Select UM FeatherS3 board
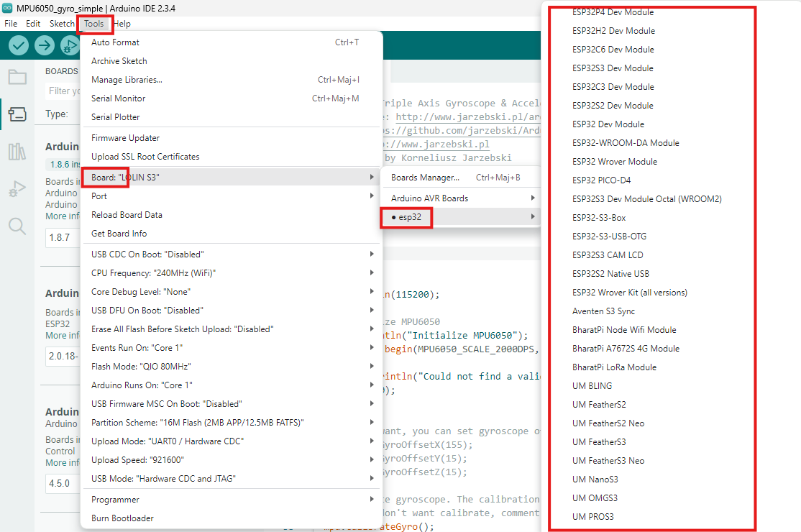This screenshot has width=801, height=532. coord(599,441)
